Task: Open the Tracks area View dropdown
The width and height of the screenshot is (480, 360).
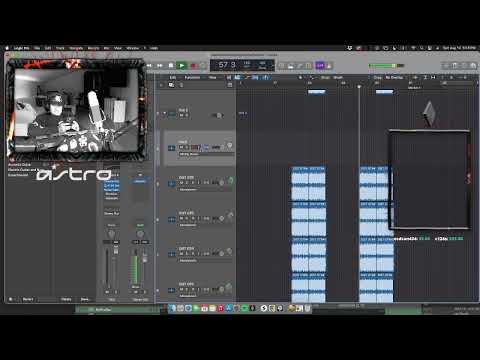Action: point(212,77)
